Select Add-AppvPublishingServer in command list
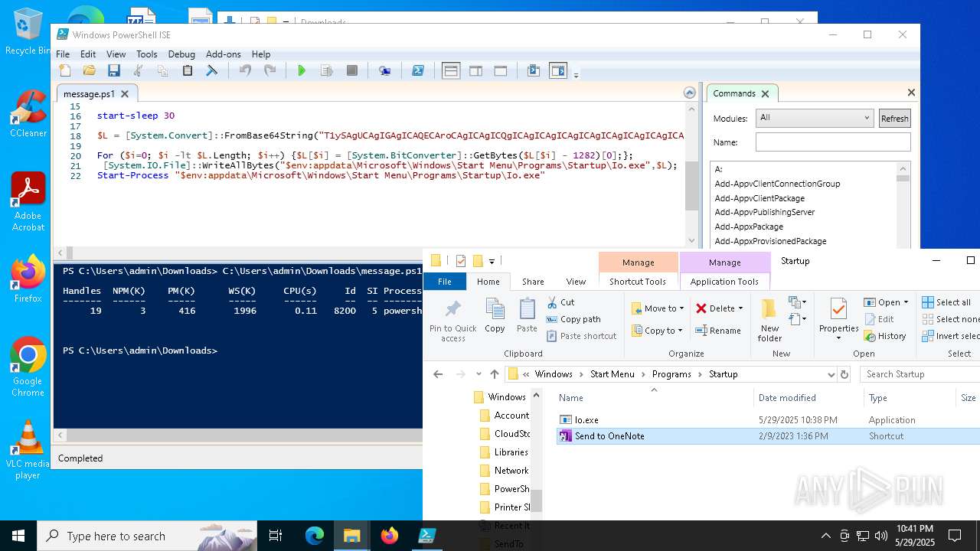Image resolution: width=980 pixels, height=551 pixels. 765,212
